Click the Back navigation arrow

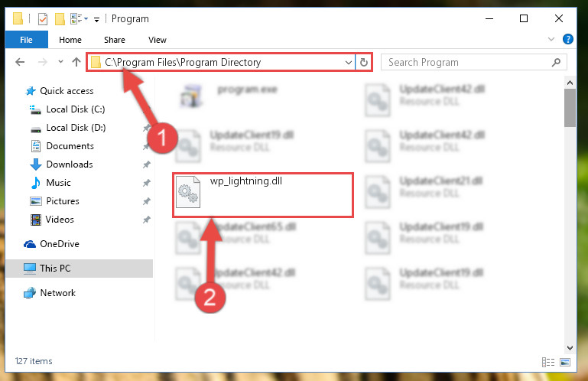tap(20, 62)
